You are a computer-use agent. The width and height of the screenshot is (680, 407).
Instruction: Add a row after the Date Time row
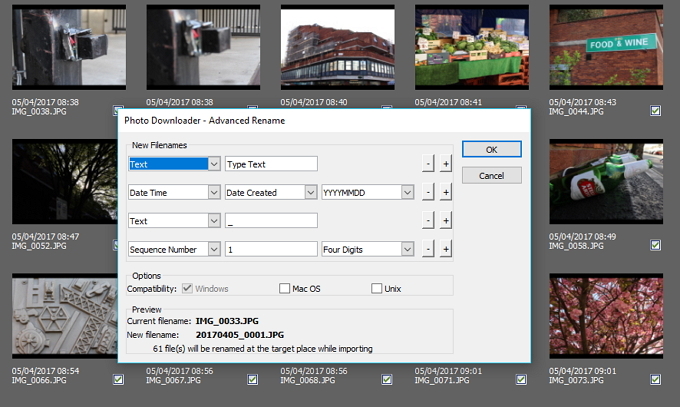(x=445, y=192)
